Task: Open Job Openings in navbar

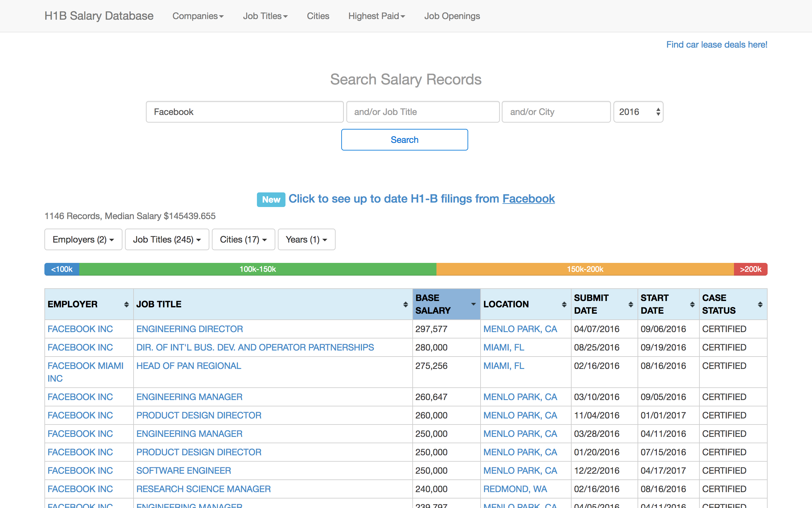Action: pos(452,16)
